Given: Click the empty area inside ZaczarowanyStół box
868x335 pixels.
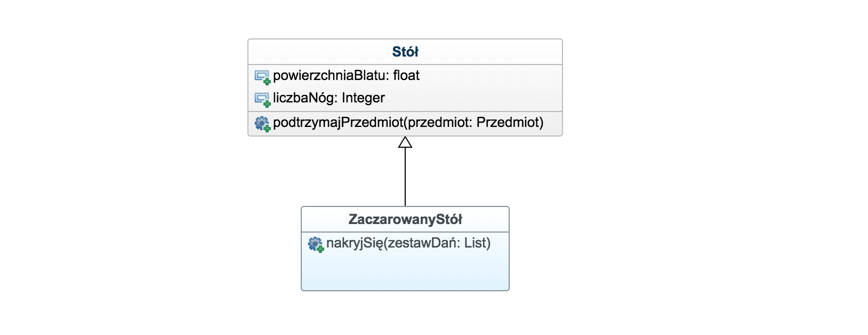Looking at the screenshot, I should [x=405, y=271].
